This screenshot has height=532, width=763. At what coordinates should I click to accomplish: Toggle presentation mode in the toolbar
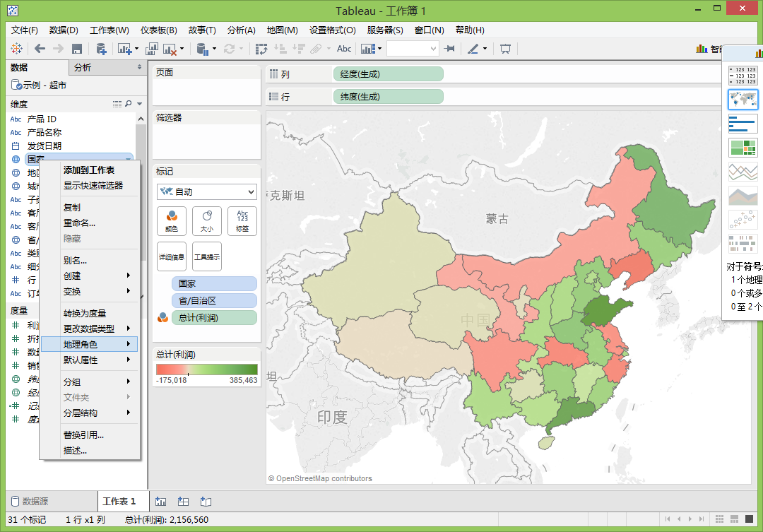pyautogui.click(x=505, y=49)
